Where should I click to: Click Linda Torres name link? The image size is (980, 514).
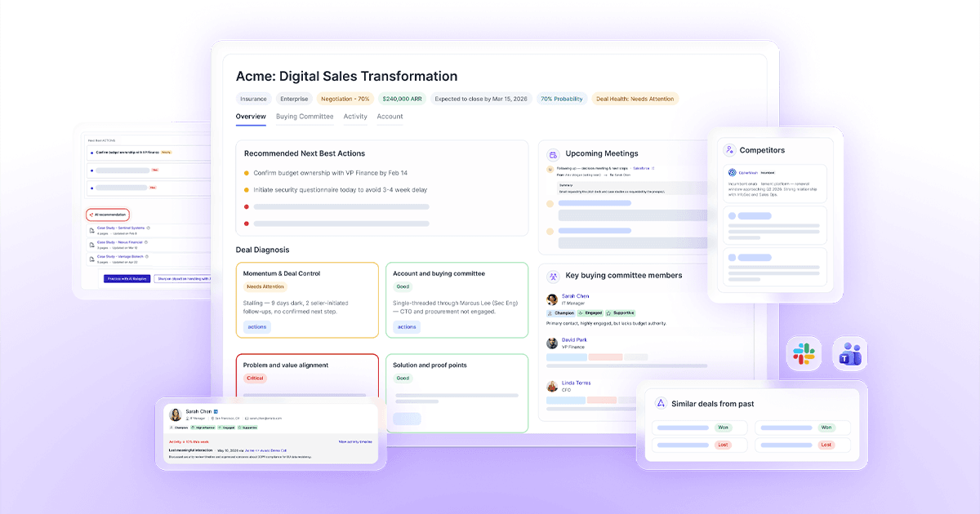coord(576,383)
